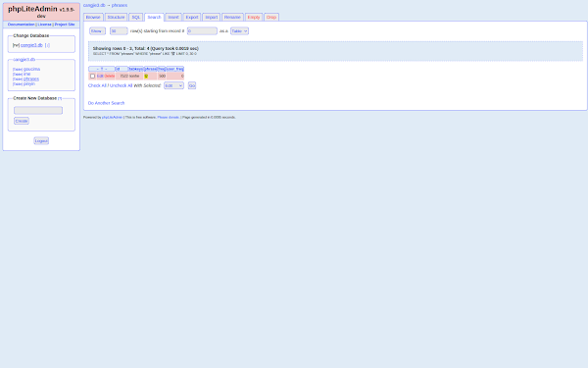
Task: Click the Check All link
Action: [x=97, y=85]
